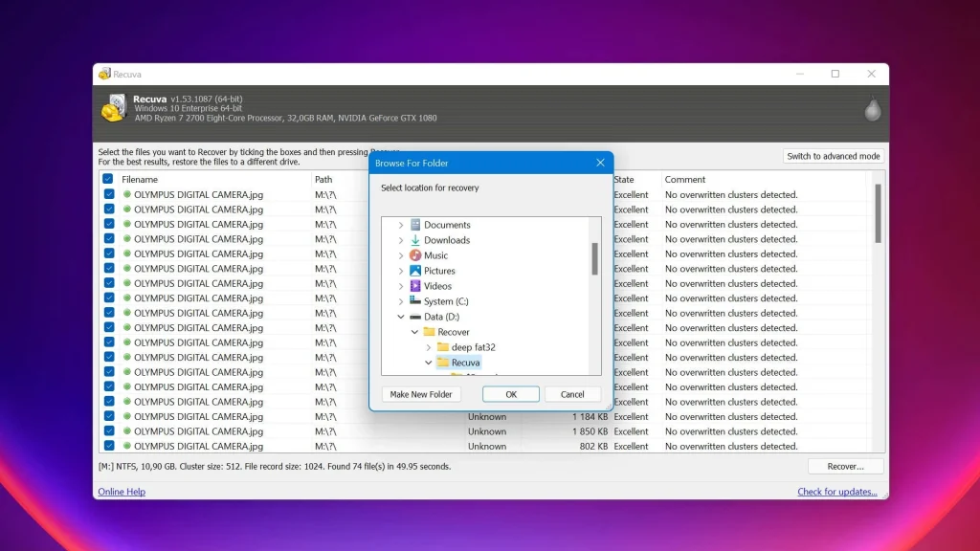Click Make New Folder button

click(x=421, y=394)
